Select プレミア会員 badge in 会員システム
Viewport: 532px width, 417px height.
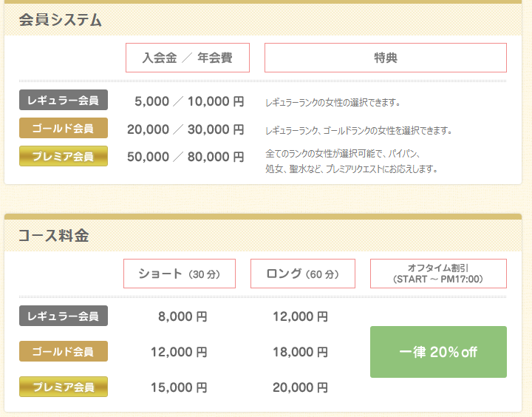[x=64, y=156]
